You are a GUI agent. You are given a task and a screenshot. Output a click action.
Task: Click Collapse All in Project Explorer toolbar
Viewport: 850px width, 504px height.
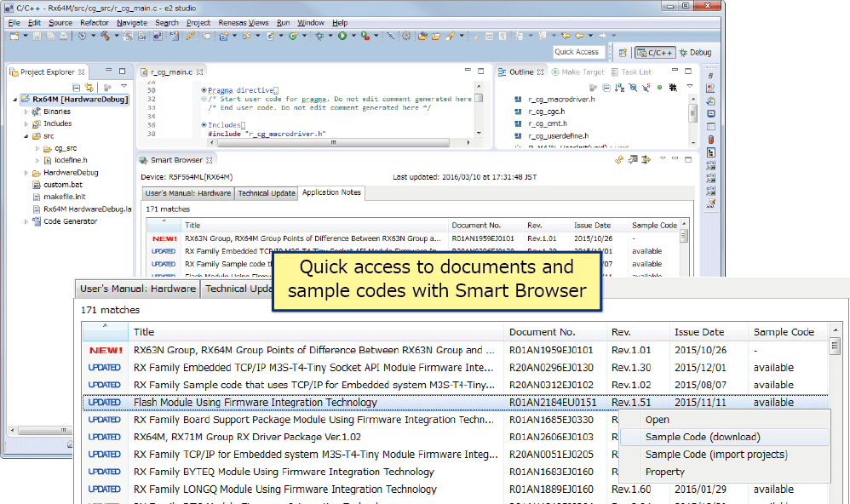click(x=77, y=88)
